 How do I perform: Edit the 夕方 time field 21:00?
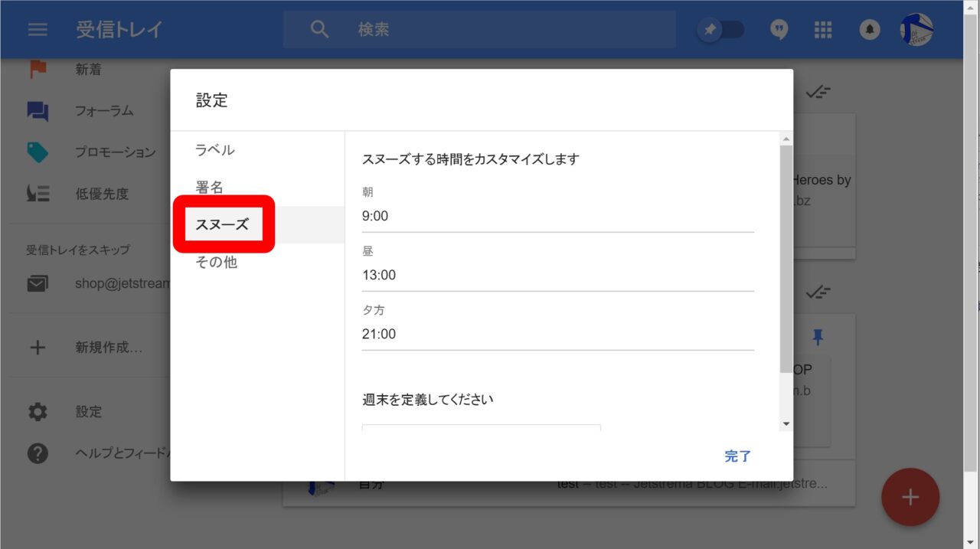[x=557, y=335]
